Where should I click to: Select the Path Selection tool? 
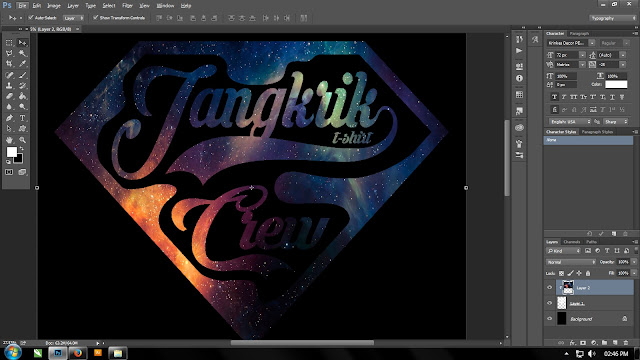coord(9,129)
